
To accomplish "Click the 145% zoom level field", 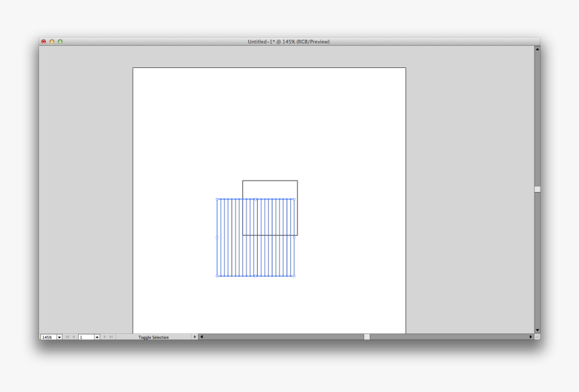I will [48, 337].
